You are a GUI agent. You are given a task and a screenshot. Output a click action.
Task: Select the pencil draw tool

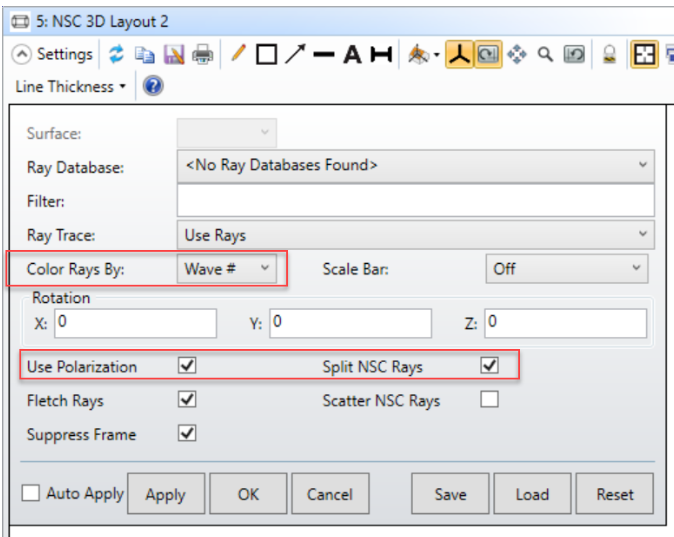[x=238, y=54]
